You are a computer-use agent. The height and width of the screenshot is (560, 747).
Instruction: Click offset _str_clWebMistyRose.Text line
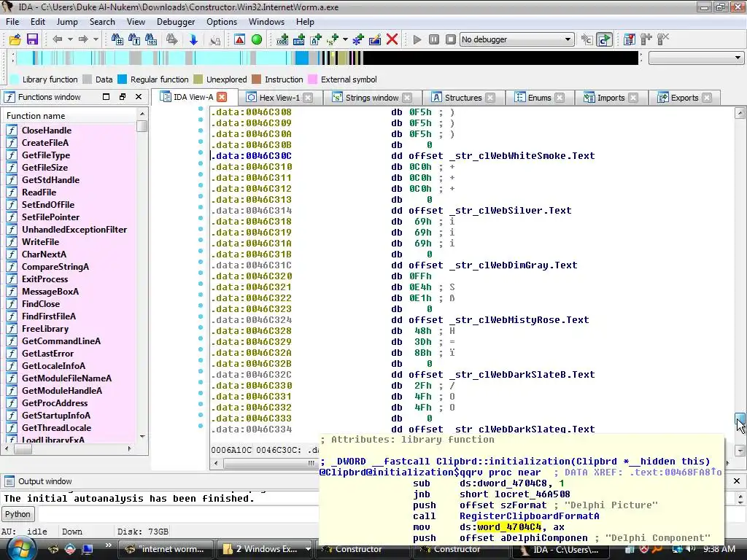pyautogui.click(x=499, y=320)
